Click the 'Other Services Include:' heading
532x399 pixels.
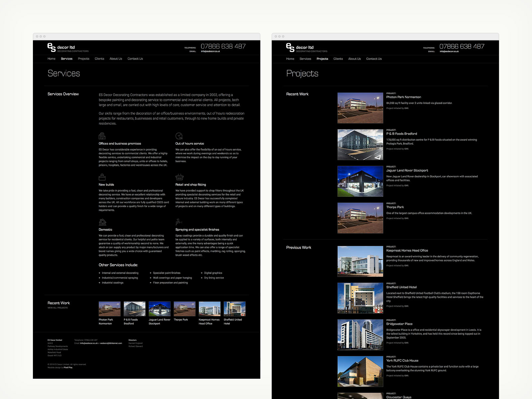(118, 265)
